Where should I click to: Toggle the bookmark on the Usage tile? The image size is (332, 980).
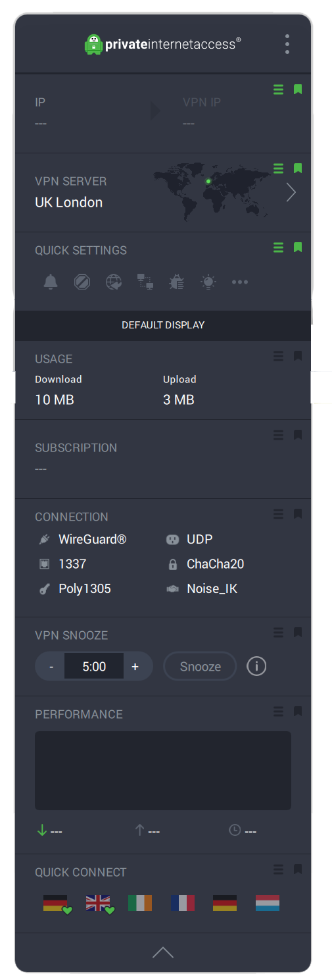[x=298, y=356]
